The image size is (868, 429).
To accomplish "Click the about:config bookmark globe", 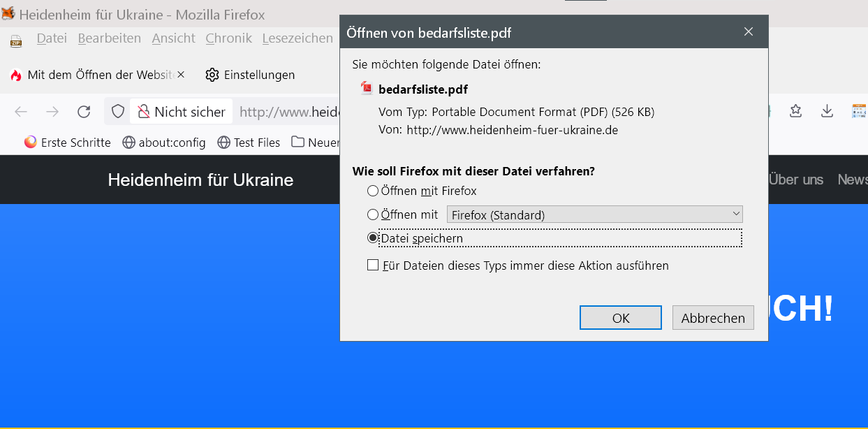I will [128, 143].
